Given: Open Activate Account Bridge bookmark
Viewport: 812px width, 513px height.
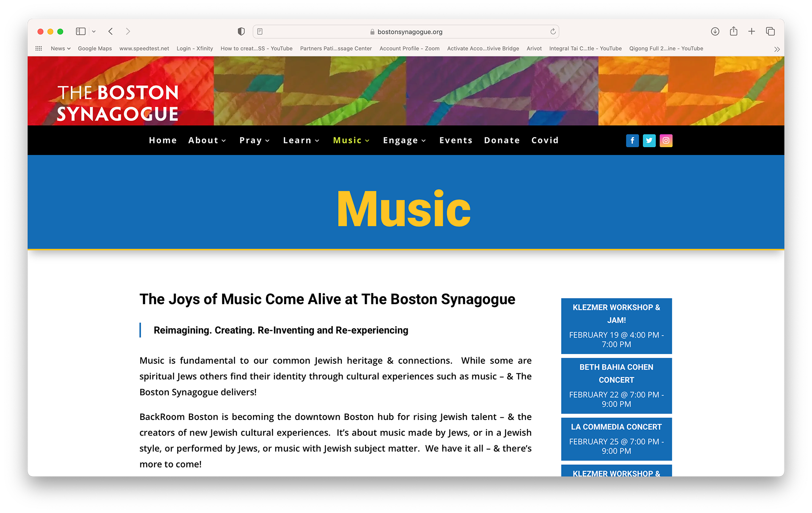Looking at the screenshot, I should point(483,49).
